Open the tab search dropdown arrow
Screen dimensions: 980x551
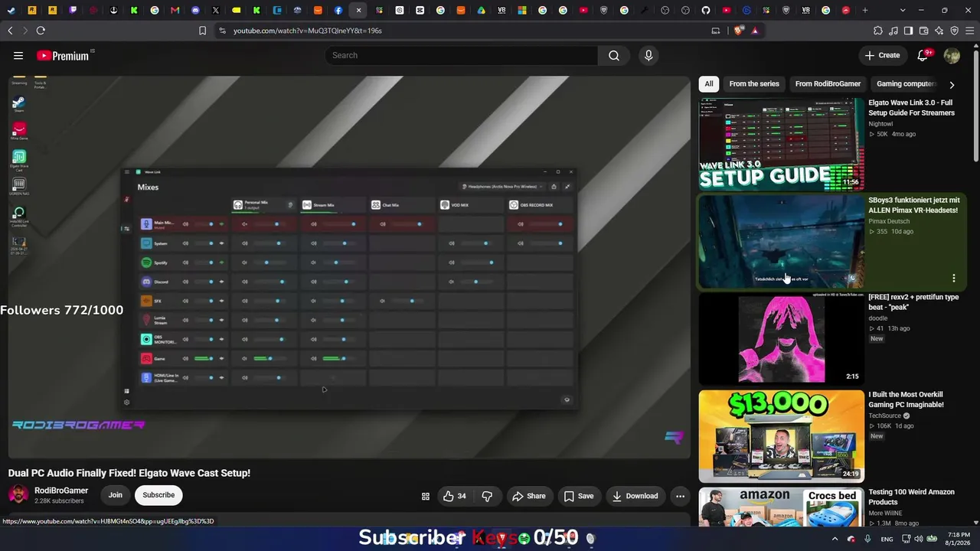pyautogui.click(x=903, y=10)
